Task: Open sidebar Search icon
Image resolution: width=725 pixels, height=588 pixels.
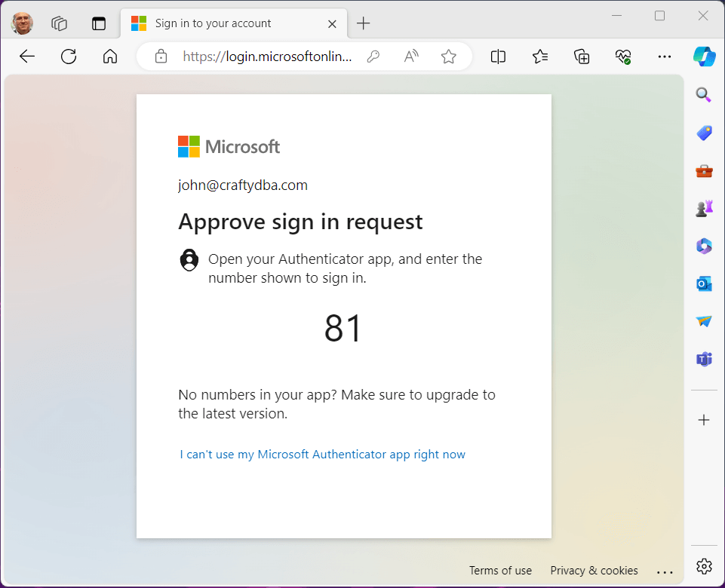Action: 704,95
